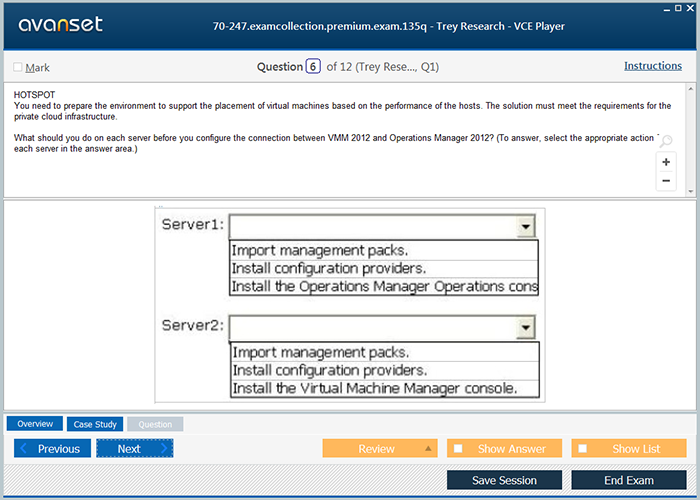Expand the Server1 dropdown

point(525,227)
